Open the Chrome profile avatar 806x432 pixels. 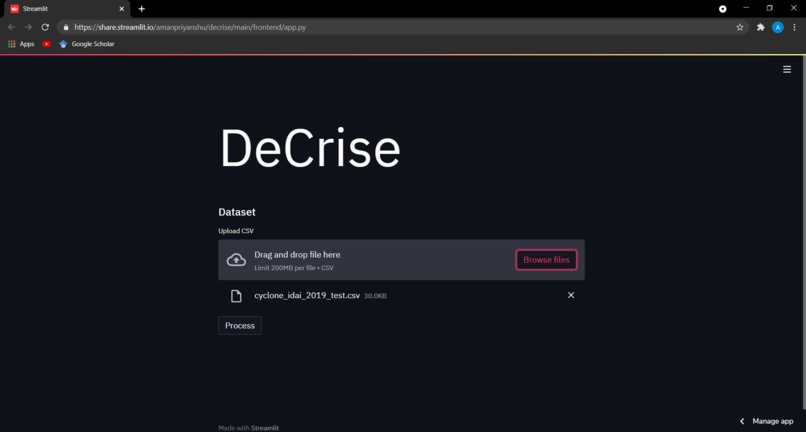[x=778, y=27]
